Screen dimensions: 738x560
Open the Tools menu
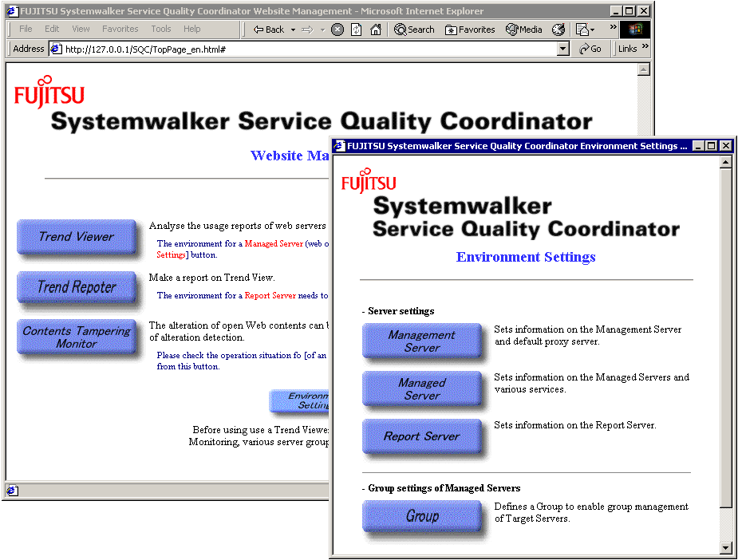pyautogui.click(x=161, y=29)
